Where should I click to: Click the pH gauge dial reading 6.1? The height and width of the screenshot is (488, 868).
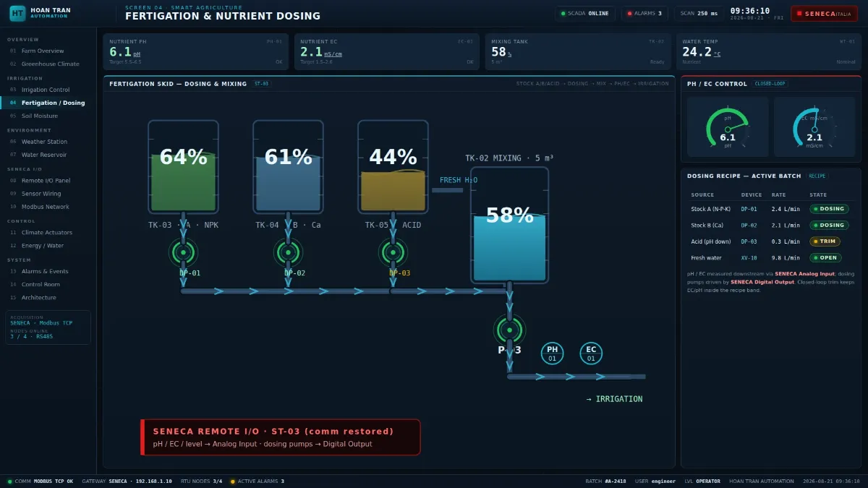(x=728, y=127)
